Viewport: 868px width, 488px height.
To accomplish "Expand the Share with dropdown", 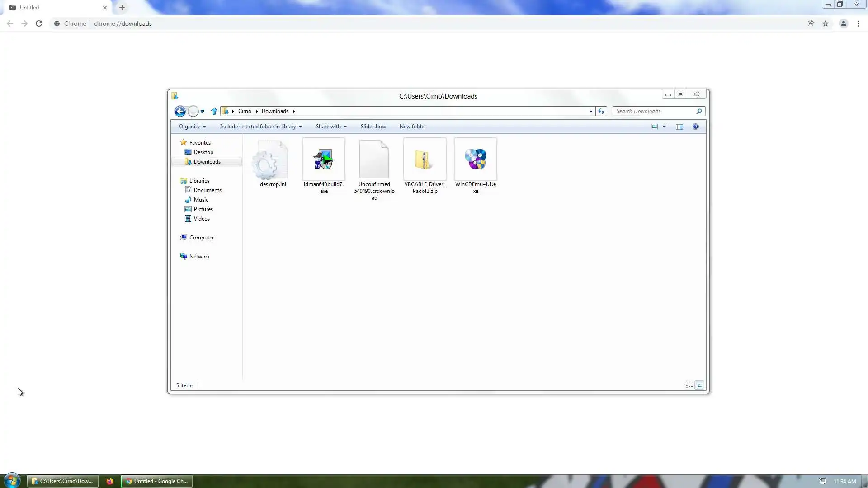I will (x=331, y=127).
